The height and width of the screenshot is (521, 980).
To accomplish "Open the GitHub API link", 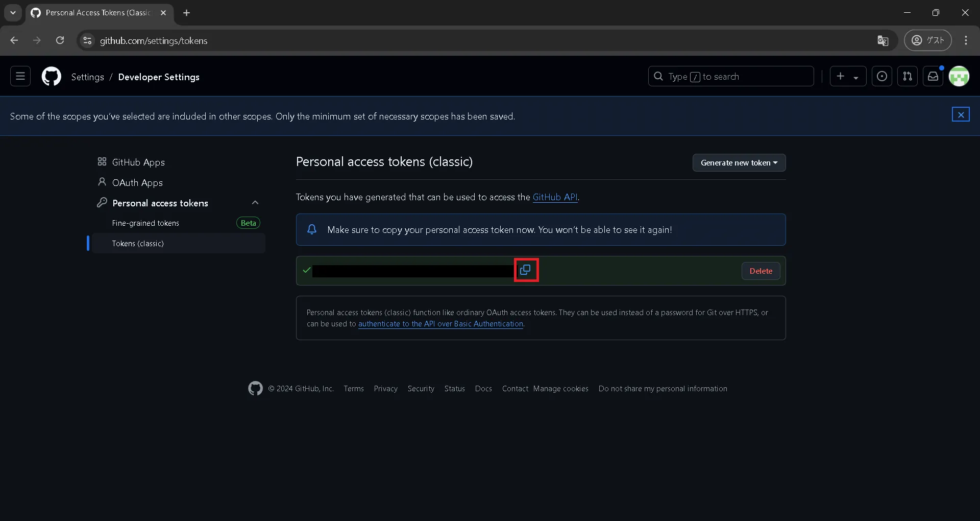I will tap(555, 197).
